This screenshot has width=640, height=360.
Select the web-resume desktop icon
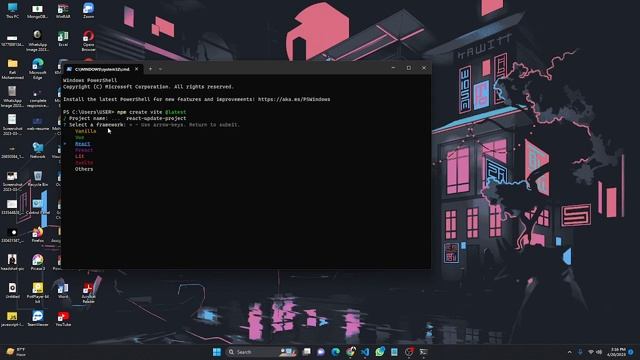(38, 124)
